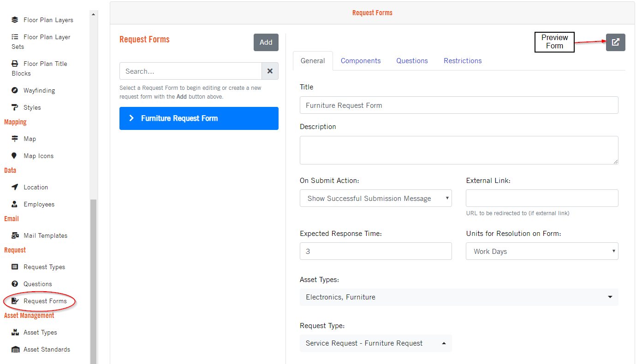Switch to the General tab

[x=313, y=61]
